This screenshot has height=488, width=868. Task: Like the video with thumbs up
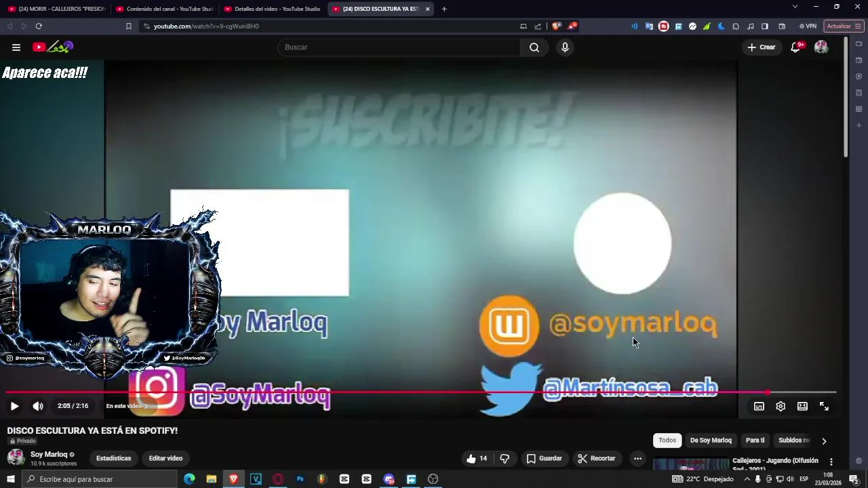[477, 459]
